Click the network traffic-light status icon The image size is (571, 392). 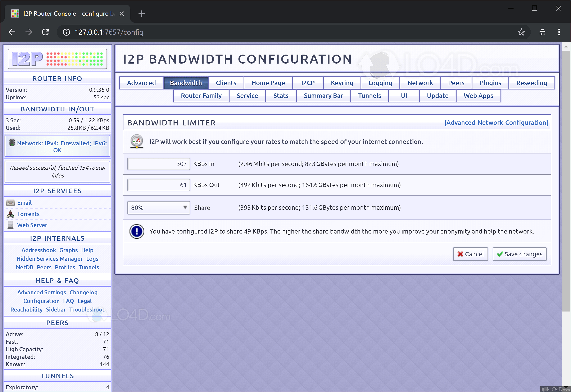click(12, 143)
